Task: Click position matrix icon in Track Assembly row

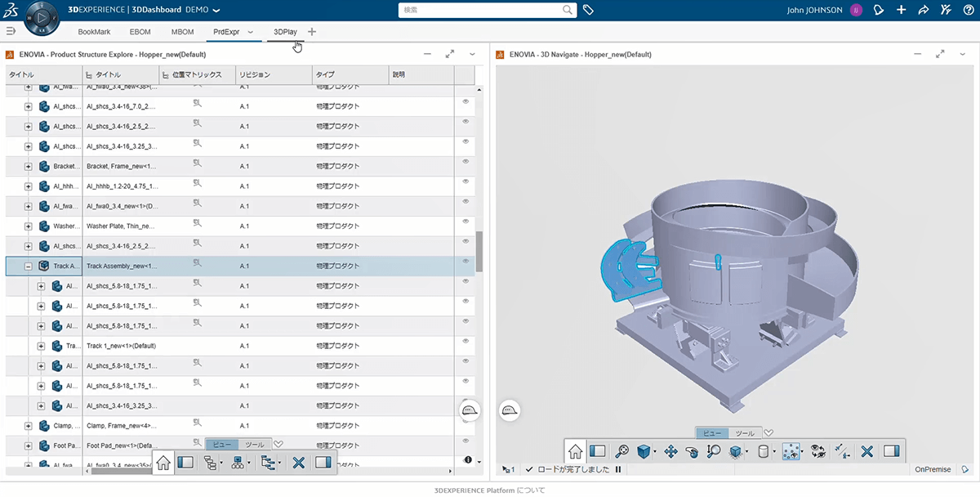Action: 196,263
